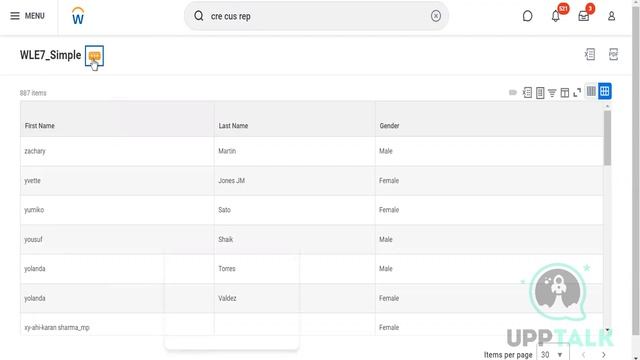Sort by the Last Name column header
Screen dimensions: 640x360
(233, 126)
